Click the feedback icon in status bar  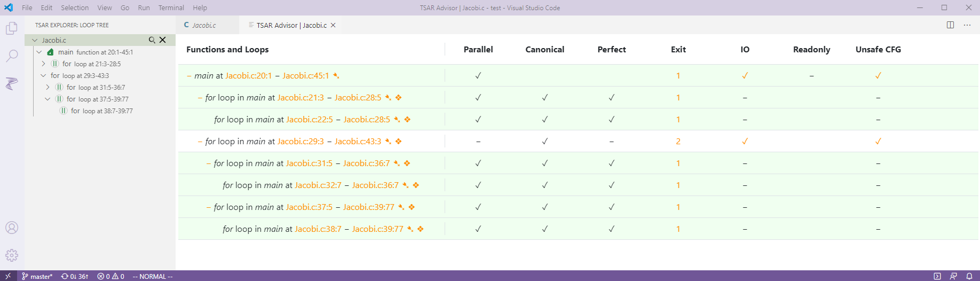(x=953, y=276)
